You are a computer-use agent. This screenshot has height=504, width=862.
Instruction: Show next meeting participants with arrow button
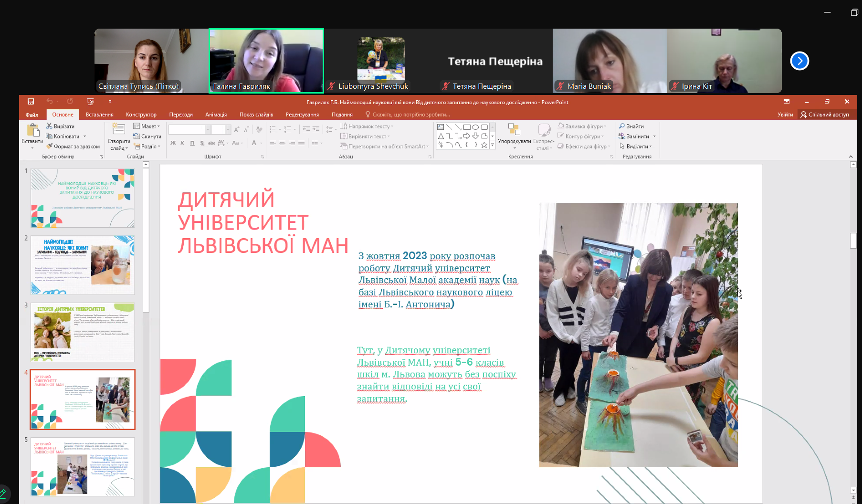(x=799, y=61)
